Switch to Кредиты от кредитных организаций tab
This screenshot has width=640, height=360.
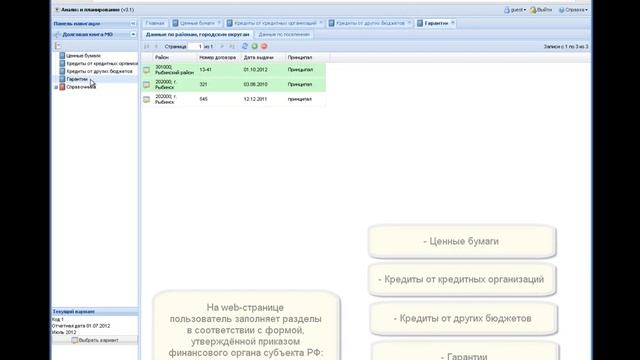point(275,23)
